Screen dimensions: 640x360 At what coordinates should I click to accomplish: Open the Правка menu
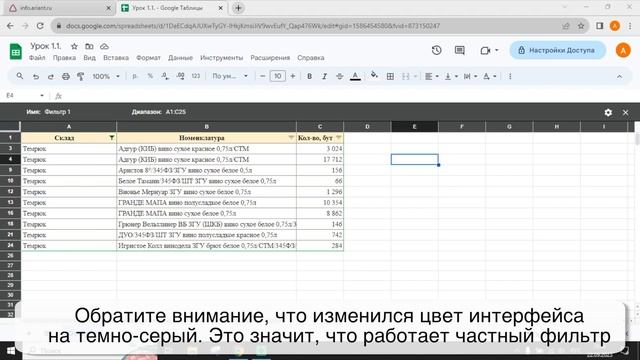coord(64,58)
